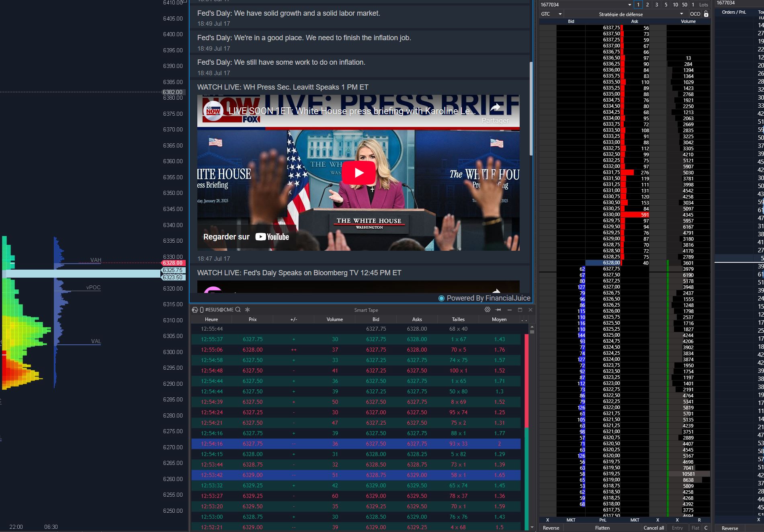
Task: Click the VAH level label on chart
Action: click(x=96, y=260)
